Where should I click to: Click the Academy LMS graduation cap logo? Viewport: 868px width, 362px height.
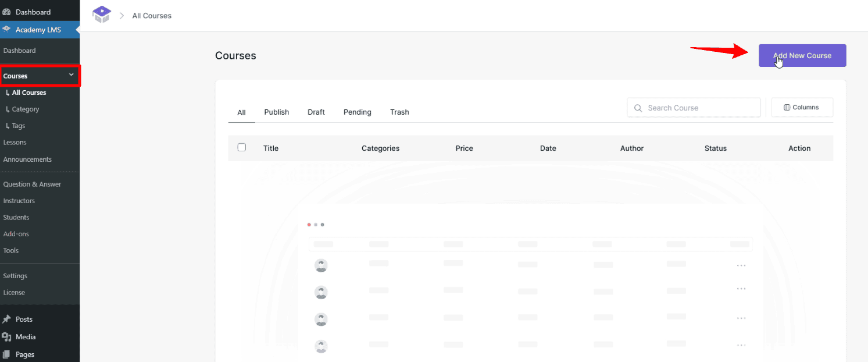click(102, 15)
